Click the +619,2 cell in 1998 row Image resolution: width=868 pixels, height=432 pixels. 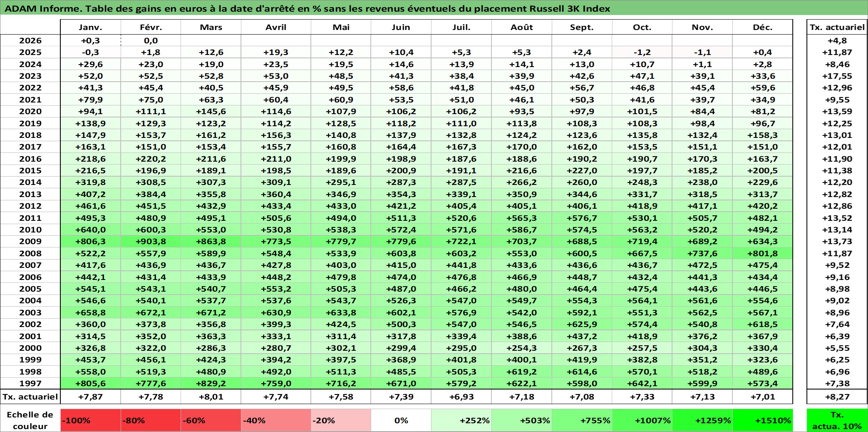pyautogui.click(x=522, y=372)
